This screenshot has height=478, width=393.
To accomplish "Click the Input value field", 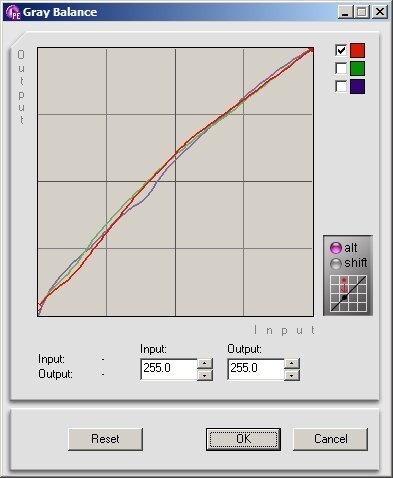I will point(169,369).
